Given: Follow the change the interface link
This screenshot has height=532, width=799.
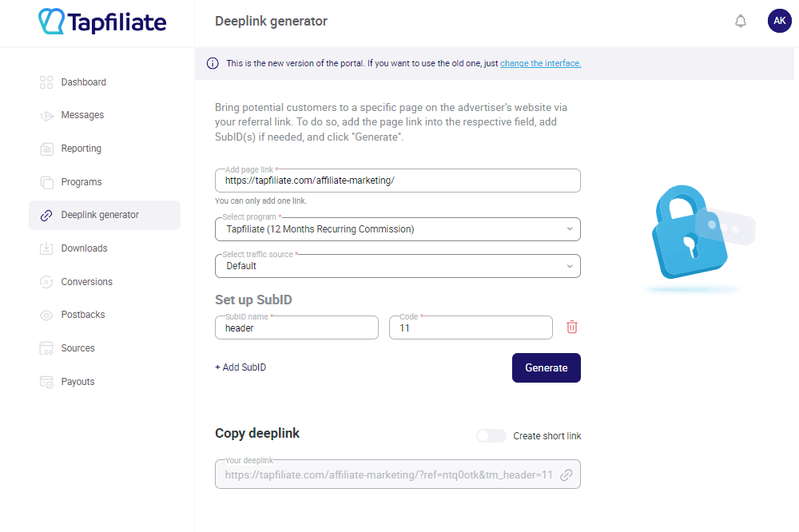Looking at the screenshot, I should [540, 63].
